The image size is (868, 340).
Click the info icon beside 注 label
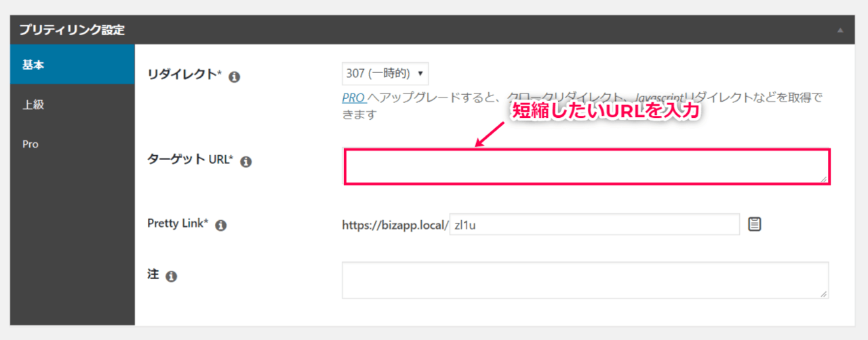[x=171, y=276]
